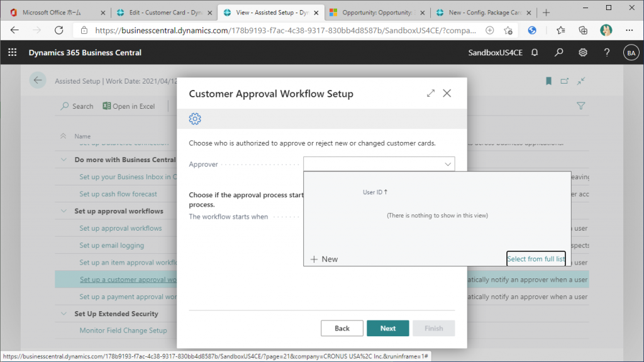Open the notifications bell icon
Viewport: 644px width, 362px height.
coord(535,53)
